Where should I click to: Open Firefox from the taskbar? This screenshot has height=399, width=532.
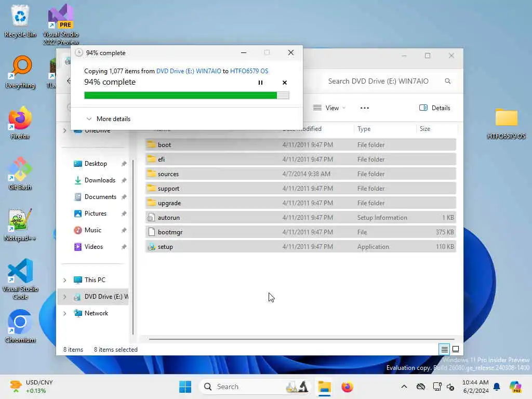pyautogui.click(x=347, y=387)
